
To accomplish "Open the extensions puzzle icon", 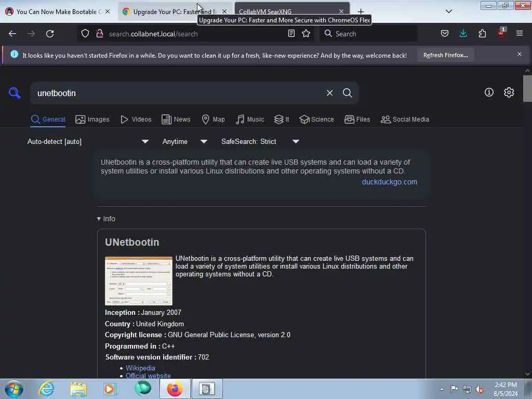I will tap(482, 33).
